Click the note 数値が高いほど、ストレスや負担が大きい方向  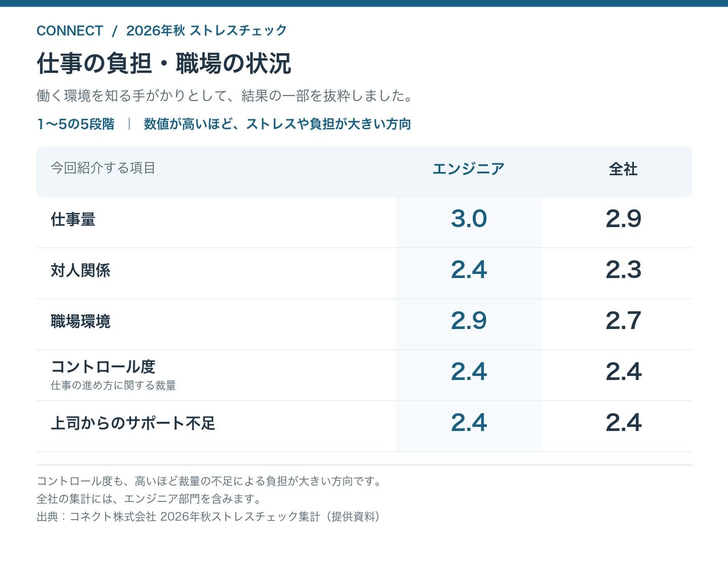click(x=277, y=124)
